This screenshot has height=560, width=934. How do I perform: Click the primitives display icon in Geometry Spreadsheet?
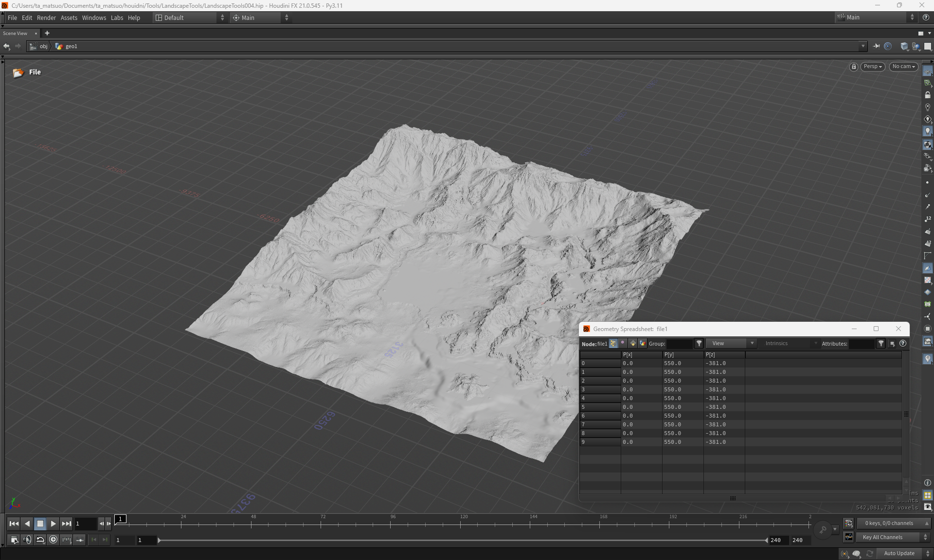(632, 344)
